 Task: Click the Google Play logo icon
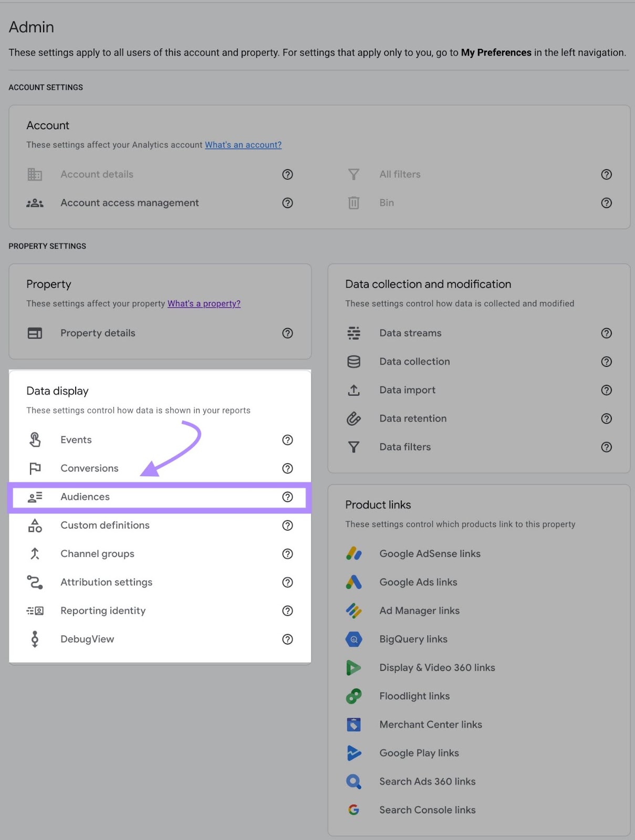point(354,753)
